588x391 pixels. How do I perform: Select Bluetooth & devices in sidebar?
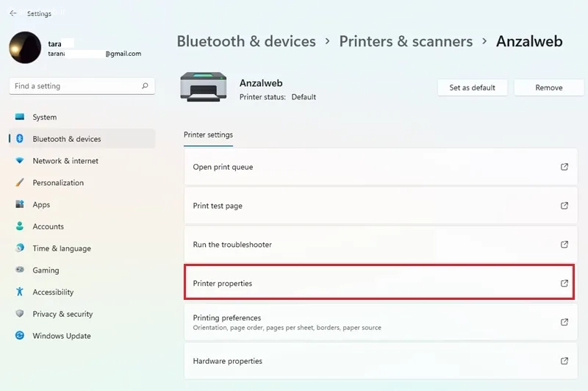click(x=82, y=139)
